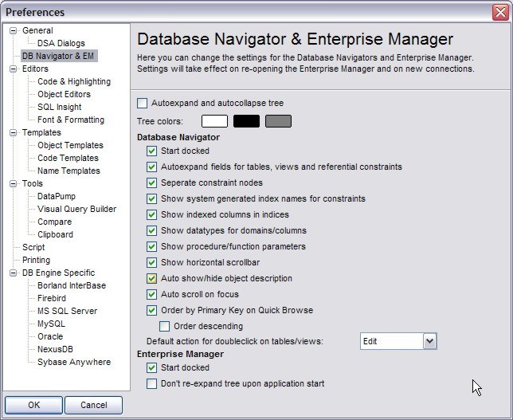Select the General tree item
The width and height of the screenshot is (513, 420).
(x=37, y=31)
